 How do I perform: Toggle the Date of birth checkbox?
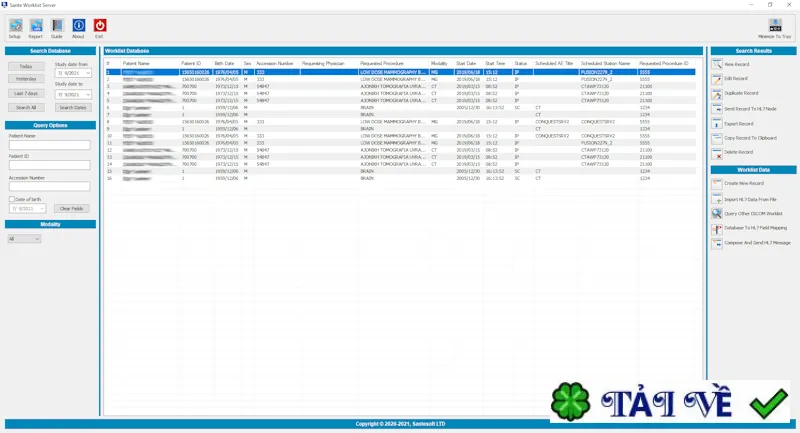coord(12,199)
